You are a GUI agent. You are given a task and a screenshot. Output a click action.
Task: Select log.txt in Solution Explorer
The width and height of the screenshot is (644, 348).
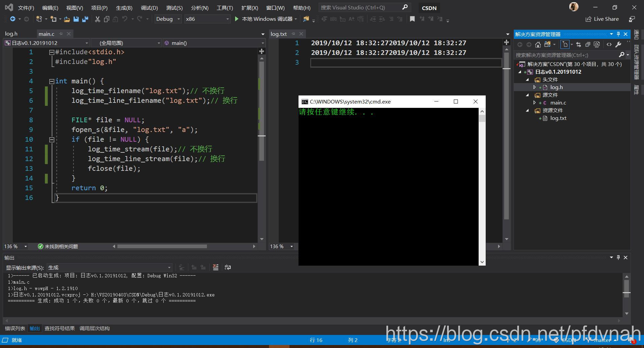pos(558,118)
